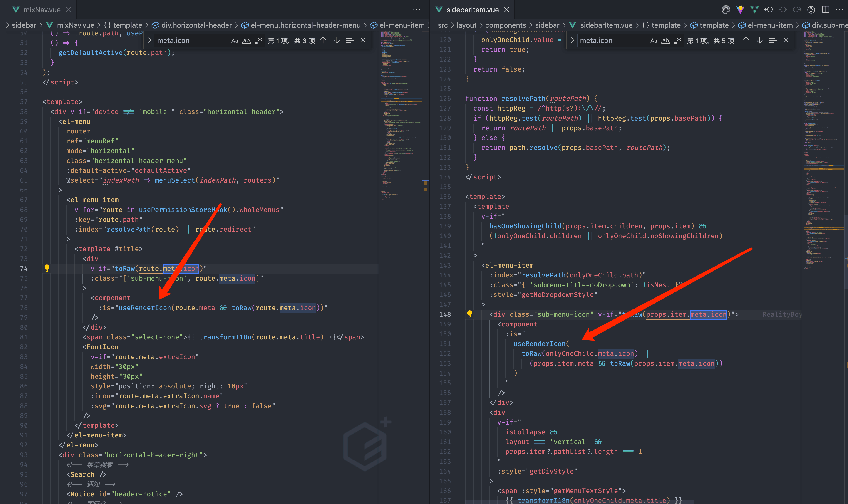Open the git branch timeline icon
Screen dimensions: 848x504
click(x=811, y=10)
